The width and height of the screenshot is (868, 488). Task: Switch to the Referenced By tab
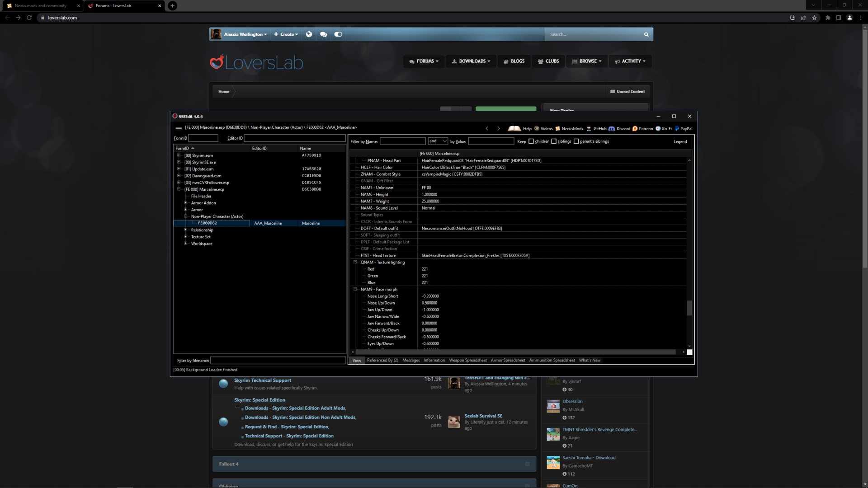[x=382, y=361]
